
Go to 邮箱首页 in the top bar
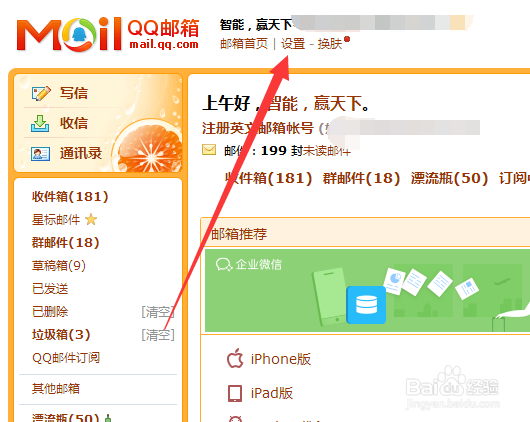[x=244, y=44]
